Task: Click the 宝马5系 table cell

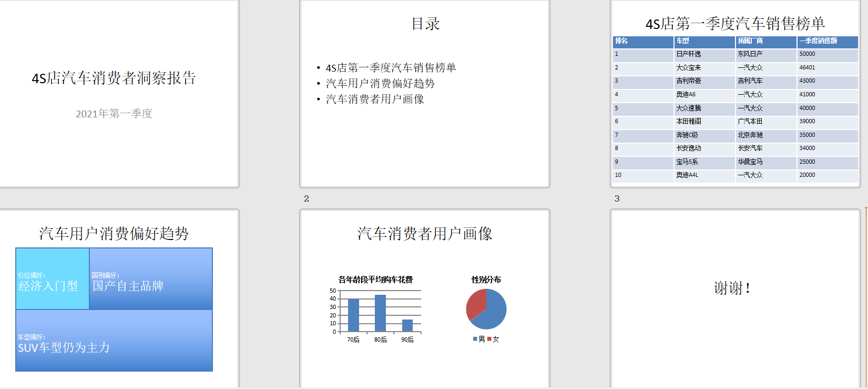Action: pos(704,162)
